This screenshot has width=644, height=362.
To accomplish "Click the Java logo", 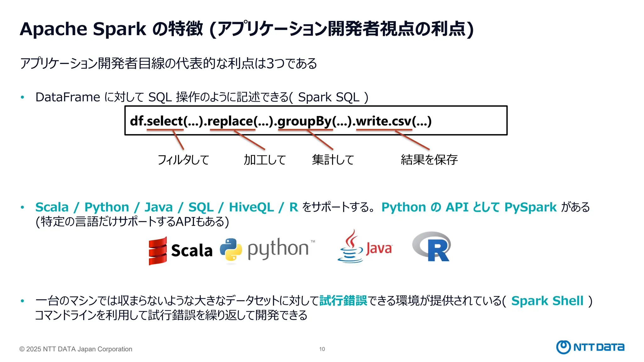I will click(x=365, y=246).
